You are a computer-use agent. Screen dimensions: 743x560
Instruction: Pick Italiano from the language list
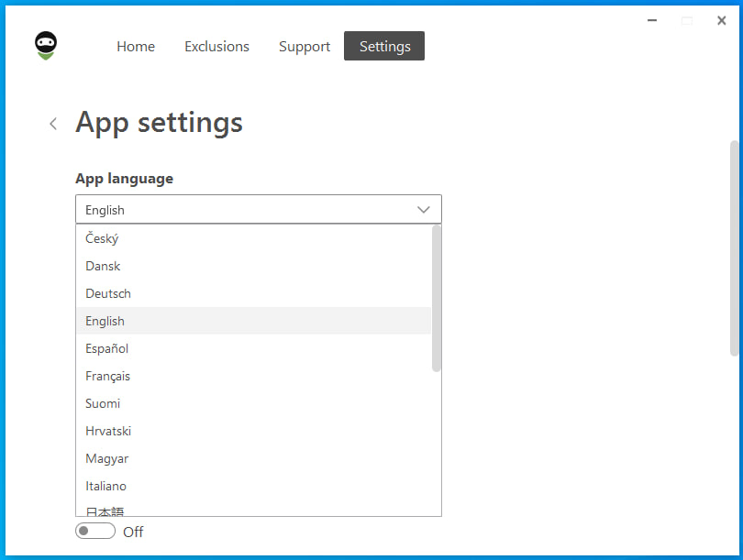coord(105,486)
